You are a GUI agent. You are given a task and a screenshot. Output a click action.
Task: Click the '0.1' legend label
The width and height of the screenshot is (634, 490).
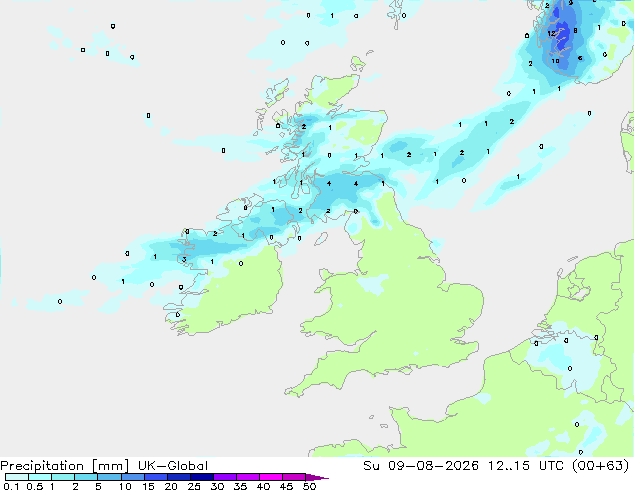pos(9,486)
